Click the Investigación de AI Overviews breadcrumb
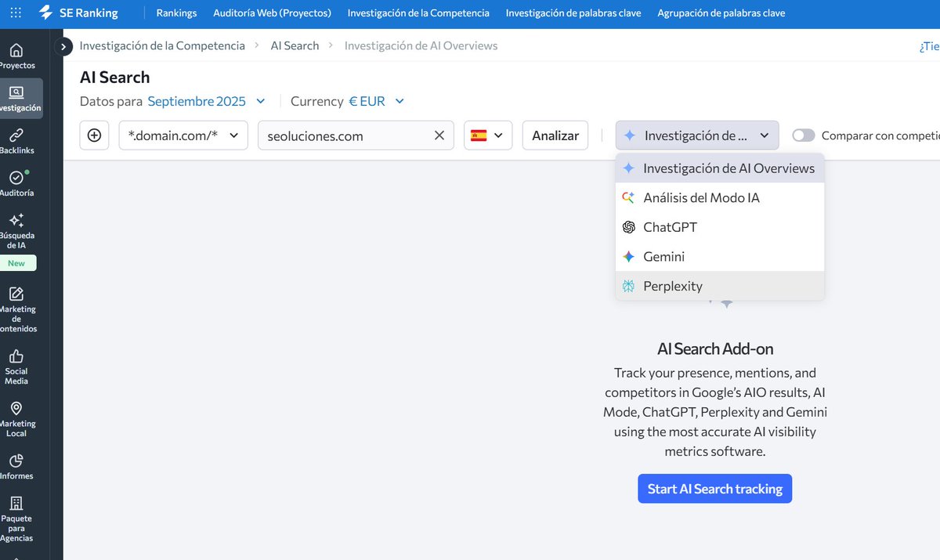Image resolution: width=940 pixels, height=560 pixels. pos(421,45)
